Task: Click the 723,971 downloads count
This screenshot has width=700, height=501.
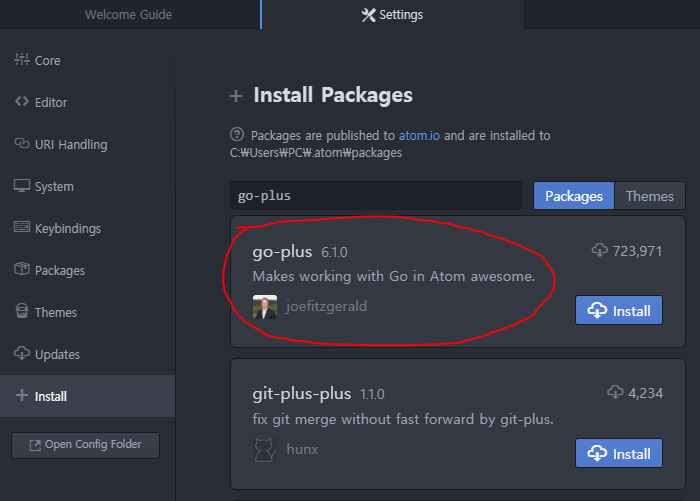Action: 637,251
